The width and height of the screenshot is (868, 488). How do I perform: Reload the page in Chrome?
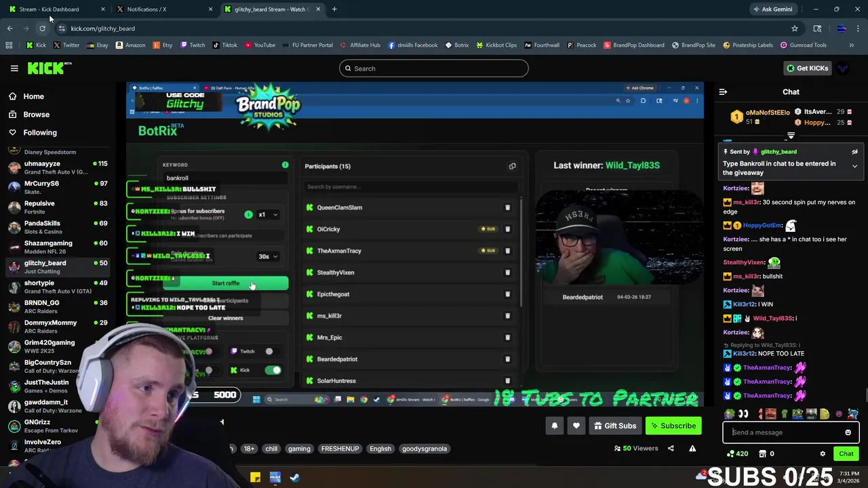click(x=42, y=28)
